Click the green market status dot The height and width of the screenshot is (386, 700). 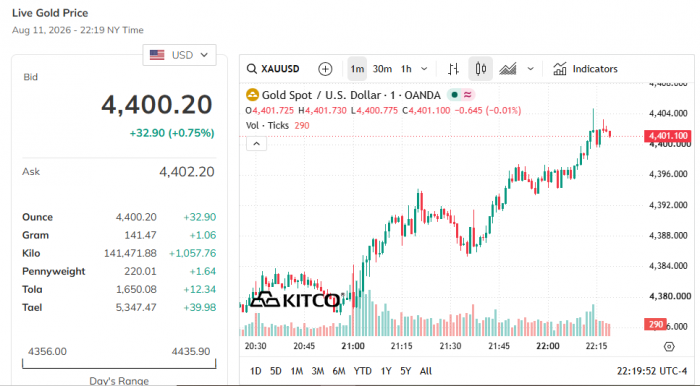tap(454, 95)
